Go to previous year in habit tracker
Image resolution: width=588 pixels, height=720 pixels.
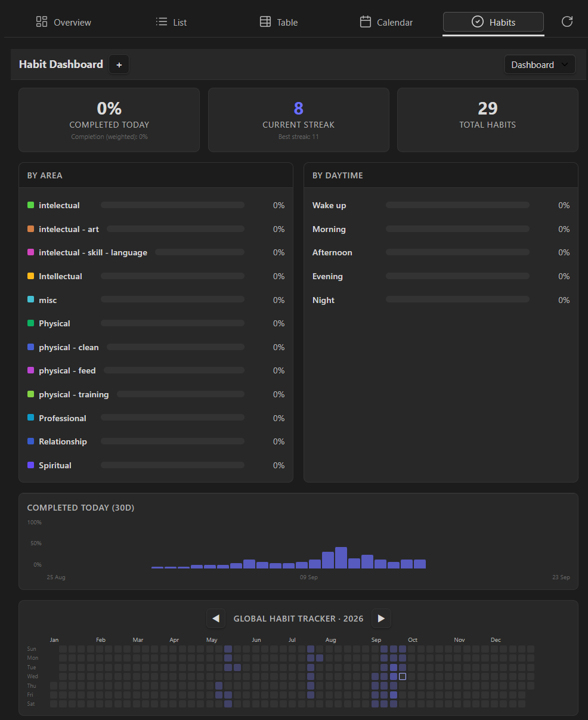216,619
